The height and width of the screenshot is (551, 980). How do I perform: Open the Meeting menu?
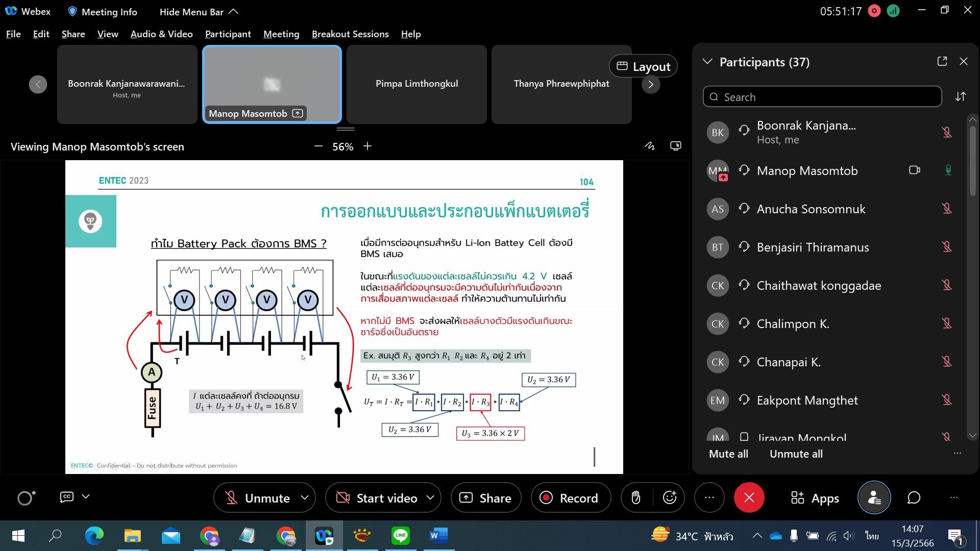click(281, 34)
